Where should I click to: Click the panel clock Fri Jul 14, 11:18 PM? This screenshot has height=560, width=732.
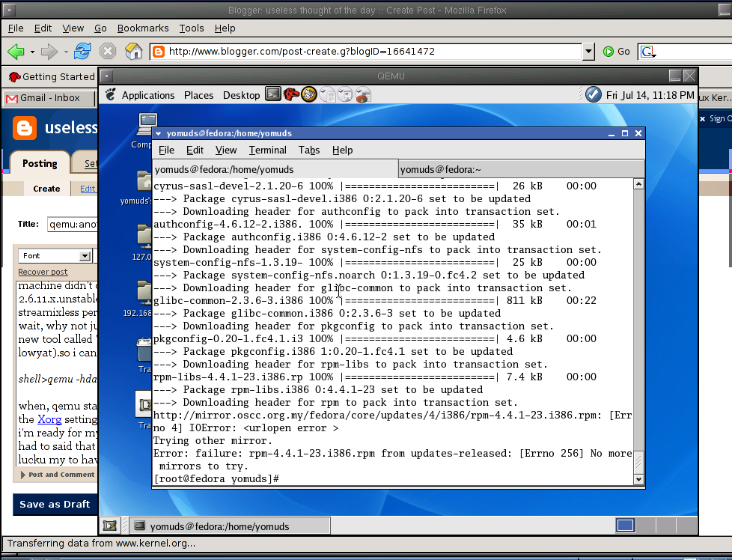click(650, 95)
